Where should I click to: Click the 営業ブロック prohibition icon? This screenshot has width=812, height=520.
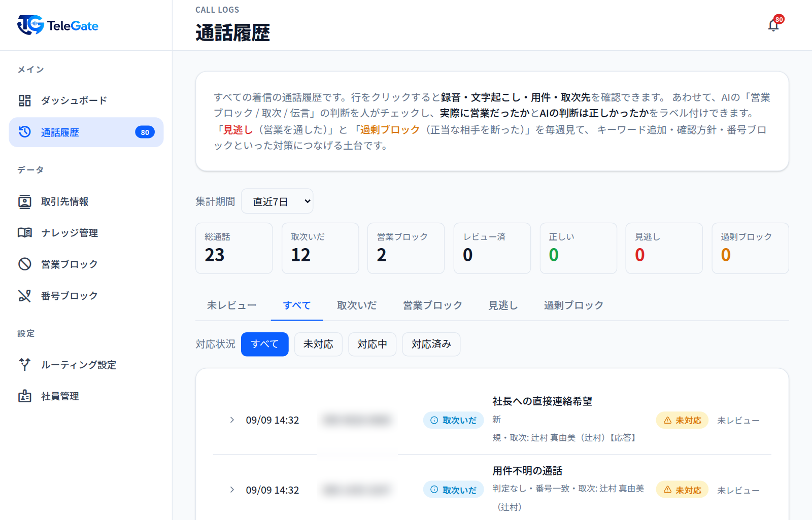pos(25,264)
